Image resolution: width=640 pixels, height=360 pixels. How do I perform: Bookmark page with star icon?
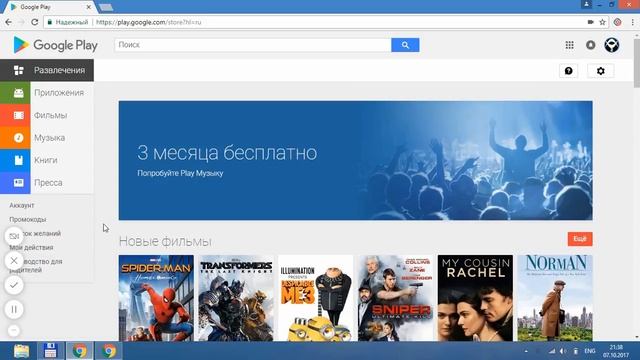(x=602, y=22)
